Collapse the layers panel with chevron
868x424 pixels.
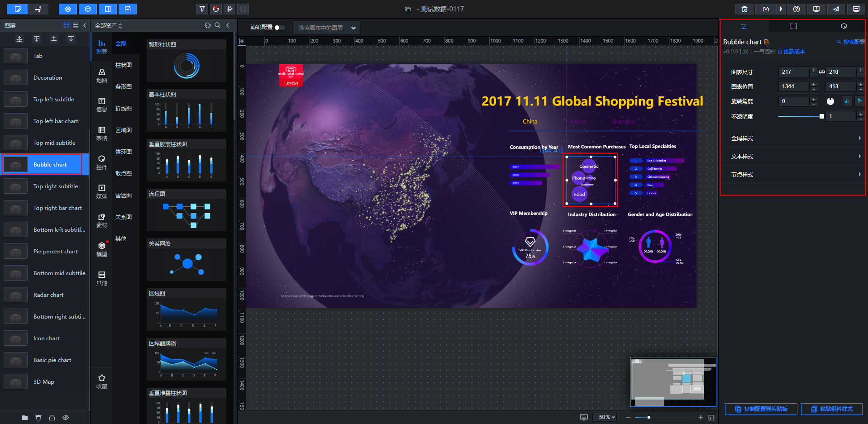tap(85, 25)
